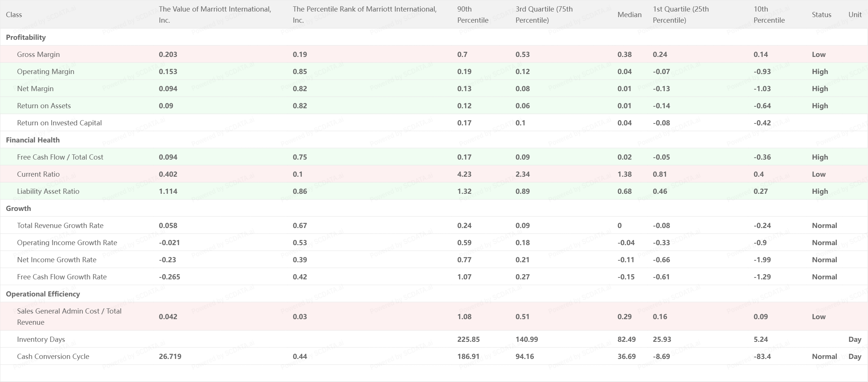Select the Free Cash Flow Growth Rate label

pos(62,277)
